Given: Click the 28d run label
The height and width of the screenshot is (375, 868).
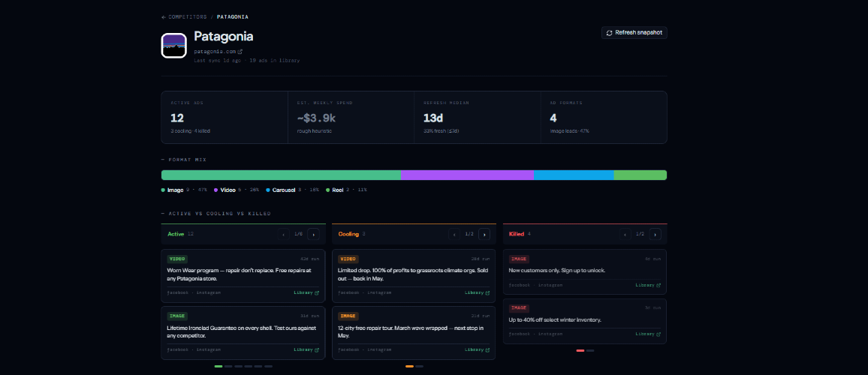Looking at the screenshot, I should pyautogui.click(x=481, y=259).
